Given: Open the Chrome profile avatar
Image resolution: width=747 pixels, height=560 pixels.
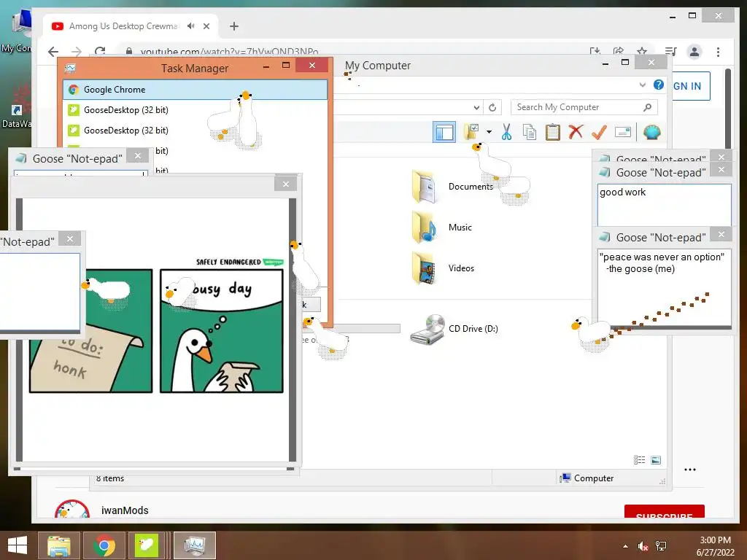Looking at the screenshot, I should pyautogui.click(x=694, y=52).
